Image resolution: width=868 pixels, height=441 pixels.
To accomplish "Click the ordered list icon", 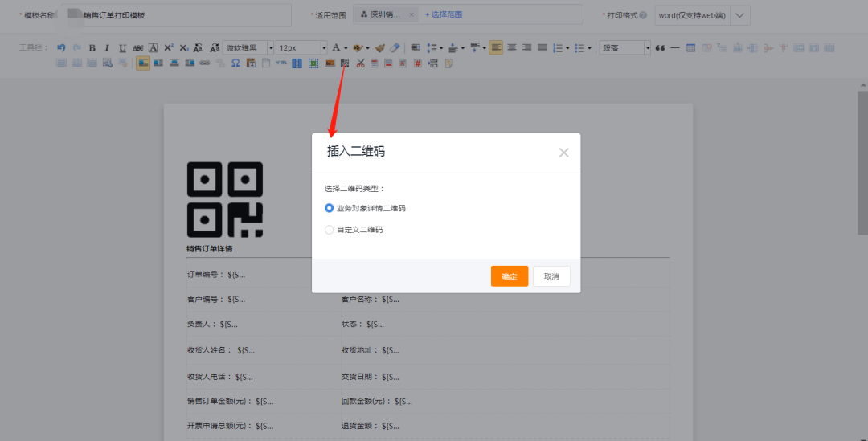I will click(x=558, y=48).
